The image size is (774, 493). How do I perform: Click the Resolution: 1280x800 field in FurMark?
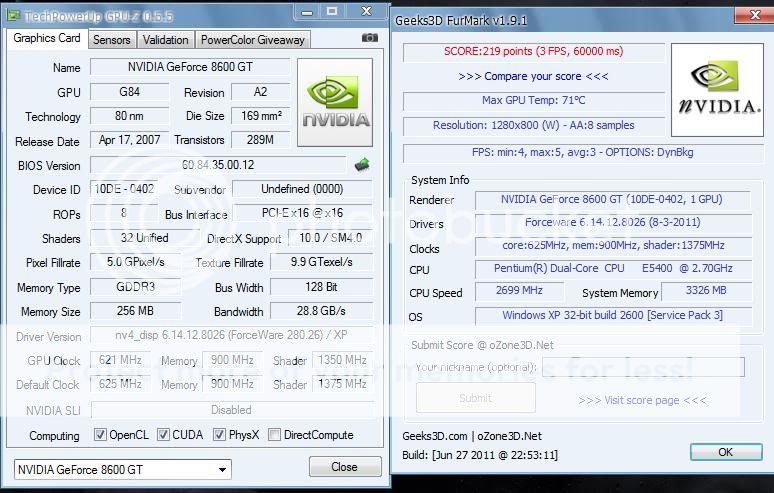point(534,125)
